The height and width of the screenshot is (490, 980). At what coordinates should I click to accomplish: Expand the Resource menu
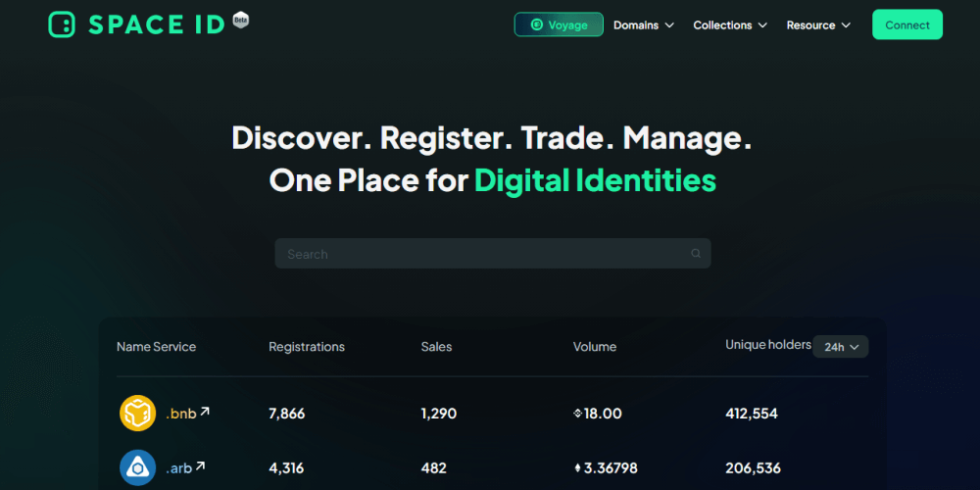coord(818,25)
